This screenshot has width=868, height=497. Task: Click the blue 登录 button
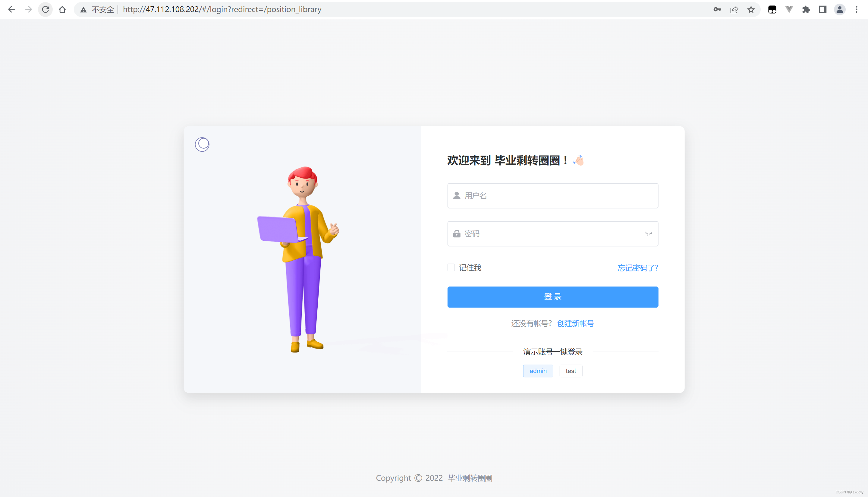[x=552, y=297]
